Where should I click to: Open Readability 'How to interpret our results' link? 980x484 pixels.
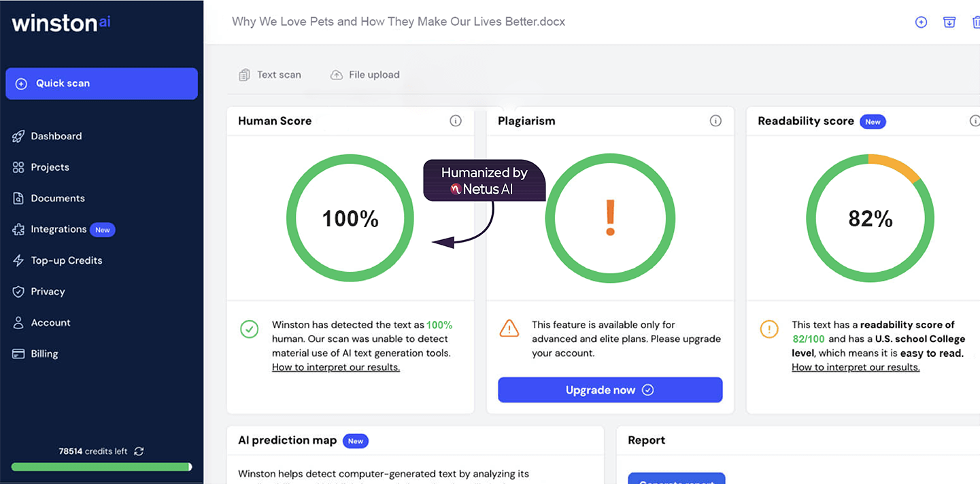tap(856, 368)
